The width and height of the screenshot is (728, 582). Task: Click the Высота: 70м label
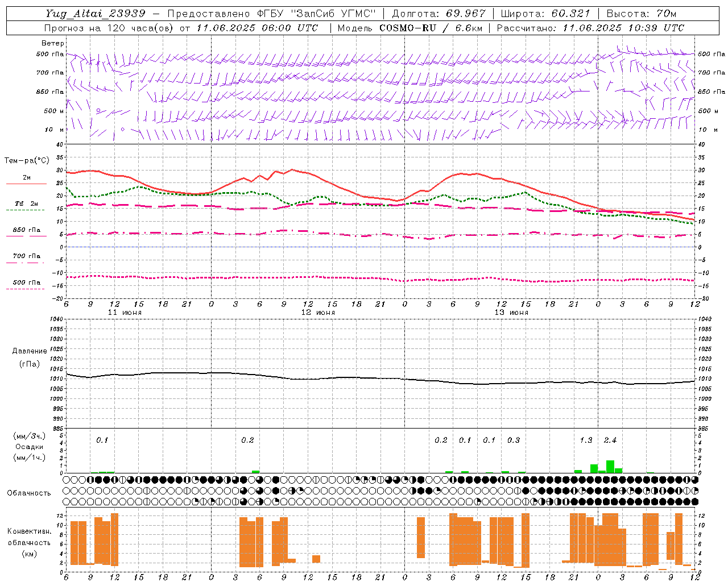pos(642,14)
